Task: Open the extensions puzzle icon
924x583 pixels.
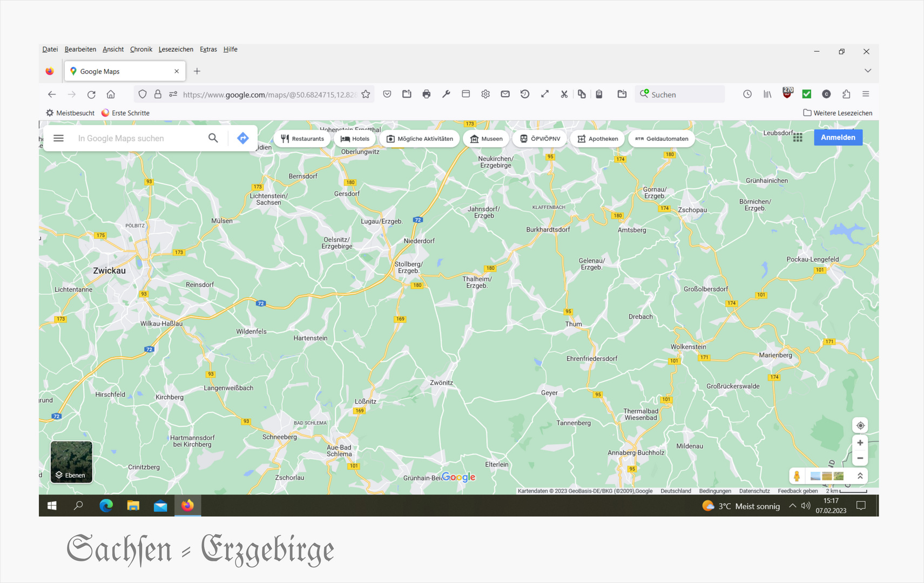Action: pos(846,94)
